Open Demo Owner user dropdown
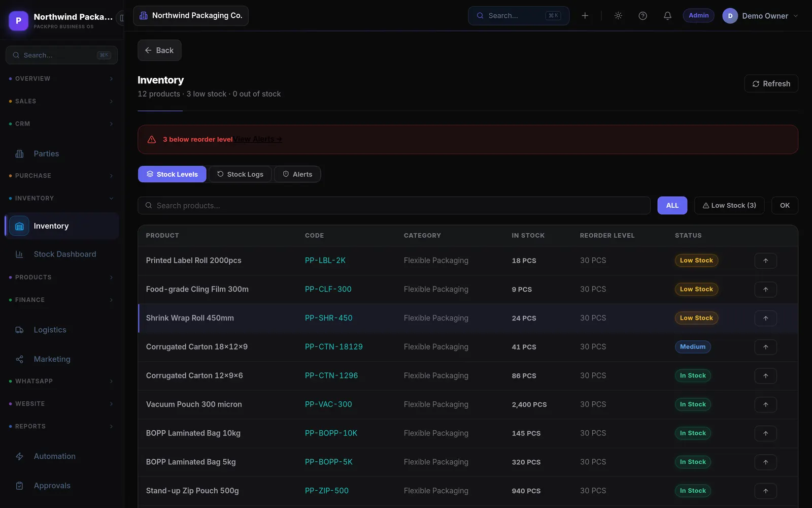Image resolution: width=812 pixels, height=508 pixels. click(x=760, y=16)
